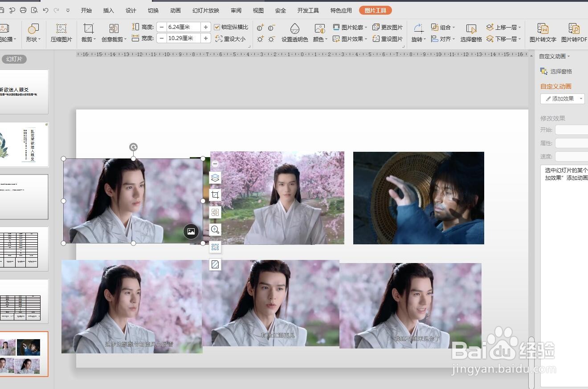The width and height of the screenshot is (588, 389).
Task: Choose Set Transparent Color (设置透明色)
Action: point(294,33)
